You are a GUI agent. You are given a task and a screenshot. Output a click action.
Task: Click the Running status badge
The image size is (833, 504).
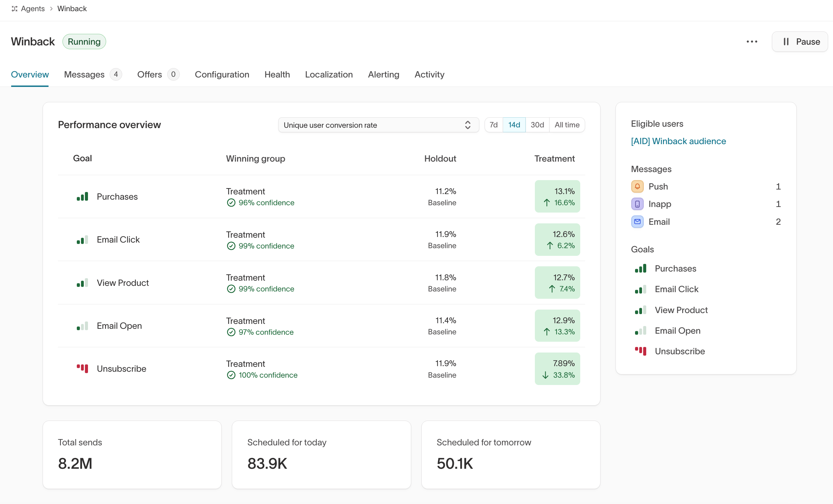point(84,42)
